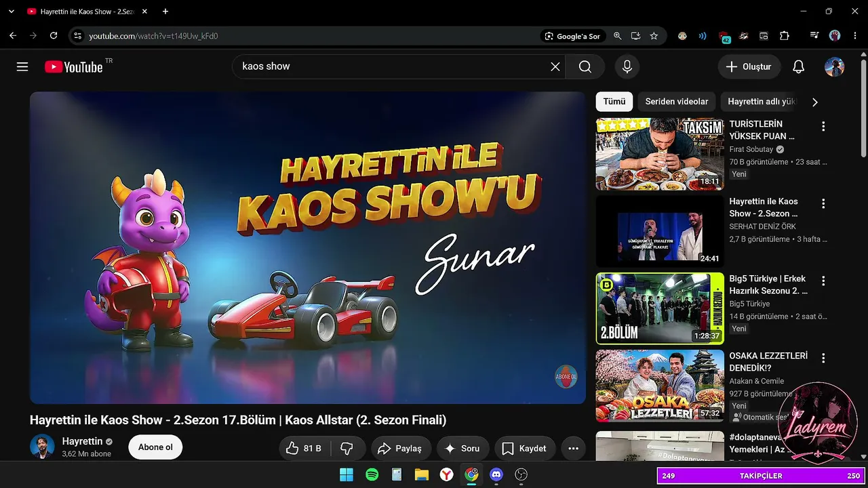Viewport: 868px width, 488px height.
Task: Click the Oluştur create button
Action: tap(749, 66)
